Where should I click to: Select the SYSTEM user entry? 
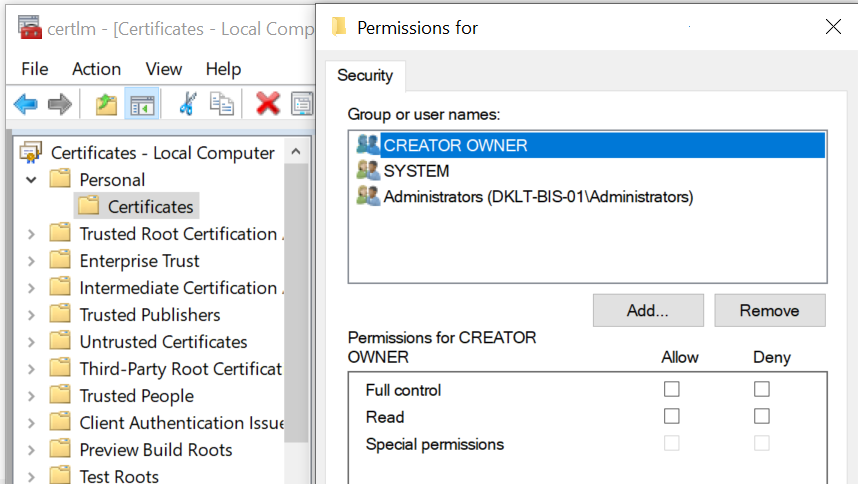tap(416, 171)
